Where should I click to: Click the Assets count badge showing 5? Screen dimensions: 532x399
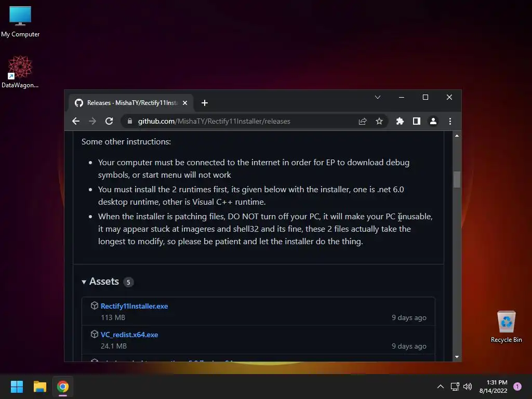coord(128,282)
